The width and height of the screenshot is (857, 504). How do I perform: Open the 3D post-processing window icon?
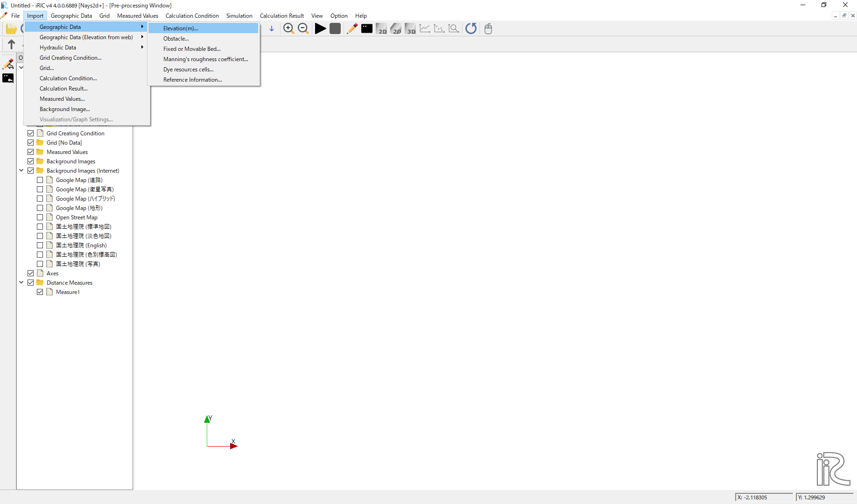click(410, 28)
